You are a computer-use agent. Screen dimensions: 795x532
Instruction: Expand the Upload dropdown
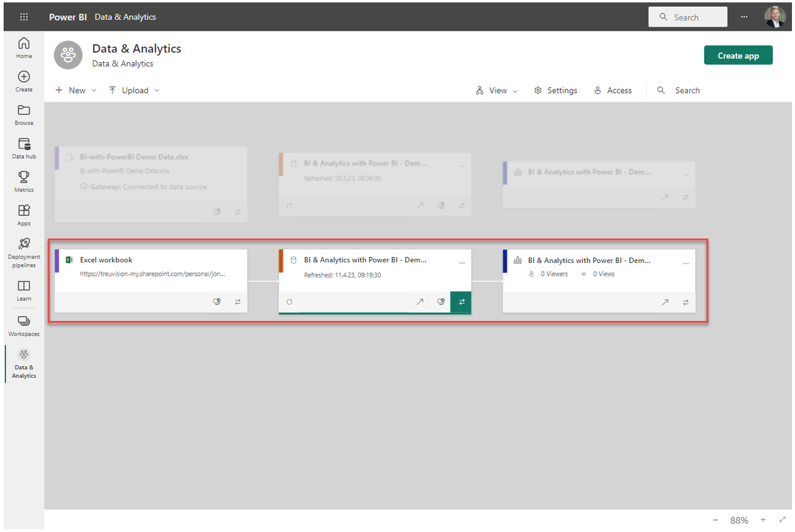[134, 90]
